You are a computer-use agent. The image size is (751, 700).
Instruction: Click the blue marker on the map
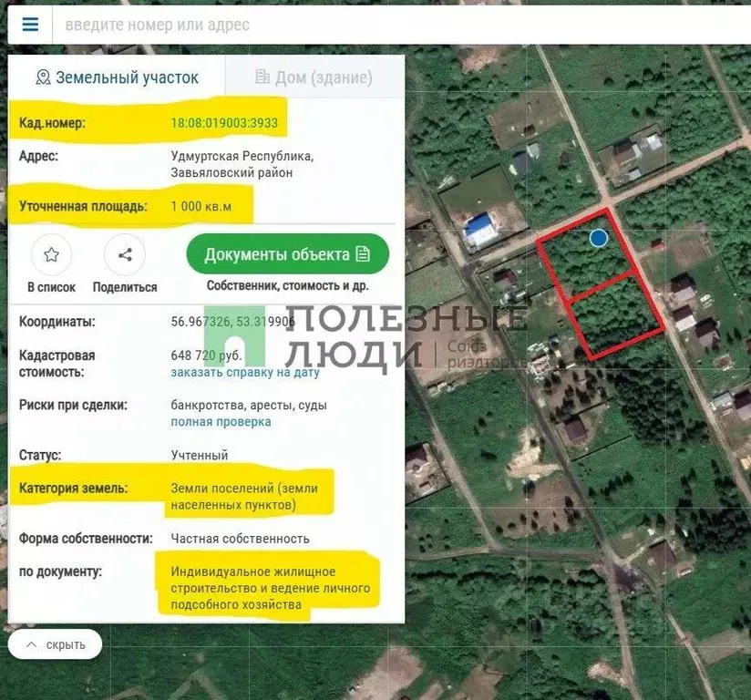tap(598, 238)
